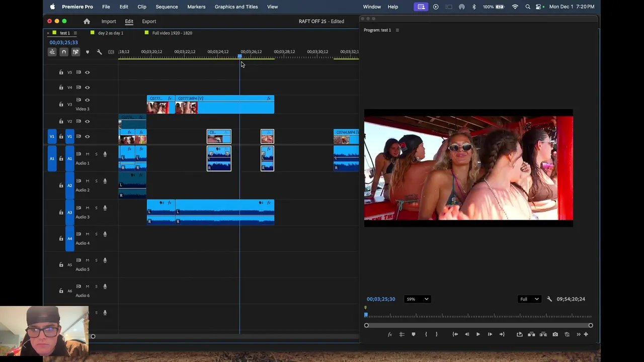Open the Markers menu
Image resolution: width=644 pixels, height=362 pixels.
tap(196, 7)
